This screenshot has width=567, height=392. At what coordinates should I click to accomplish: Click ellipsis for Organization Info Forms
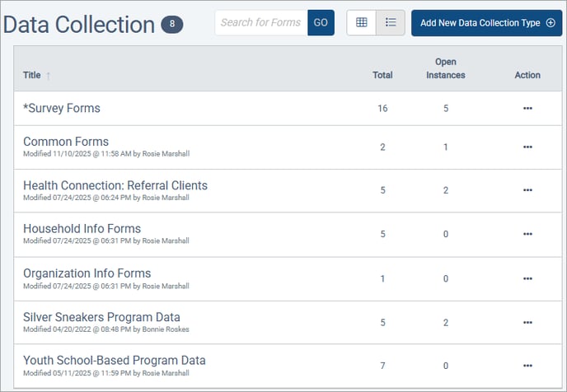click(527, 279)
